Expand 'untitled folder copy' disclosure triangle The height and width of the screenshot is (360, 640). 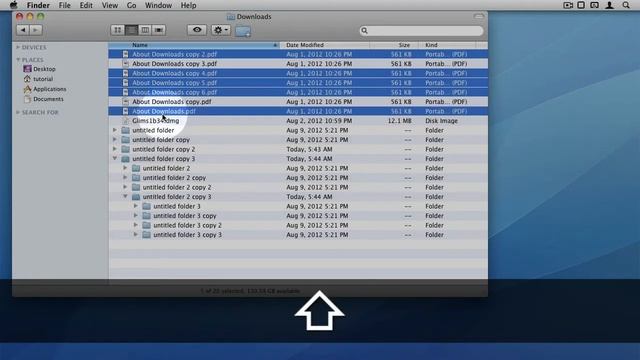coord(115,140)
